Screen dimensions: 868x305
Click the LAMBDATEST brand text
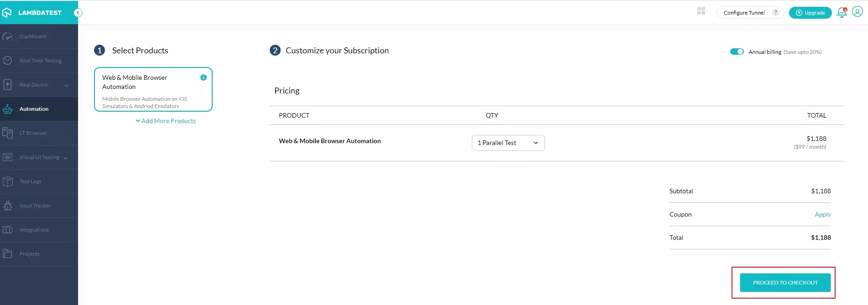[x=40, y=13]
